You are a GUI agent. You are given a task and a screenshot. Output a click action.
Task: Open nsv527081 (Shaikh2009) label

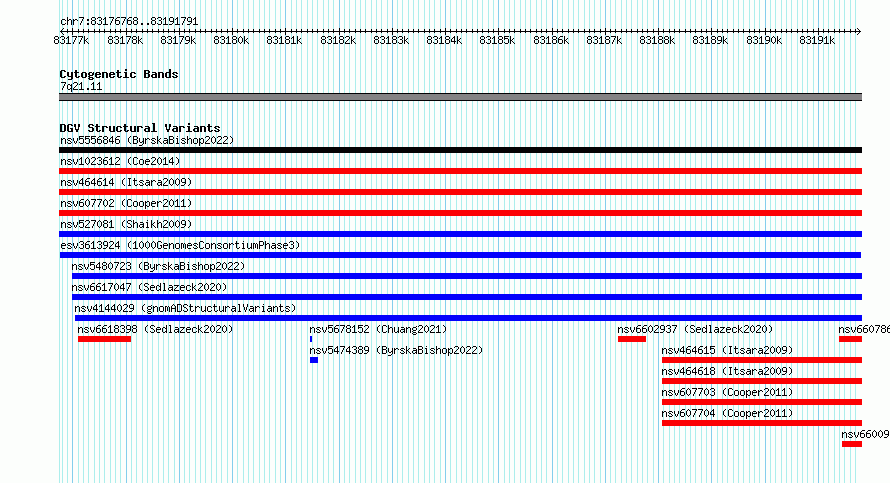click(126, 224)
